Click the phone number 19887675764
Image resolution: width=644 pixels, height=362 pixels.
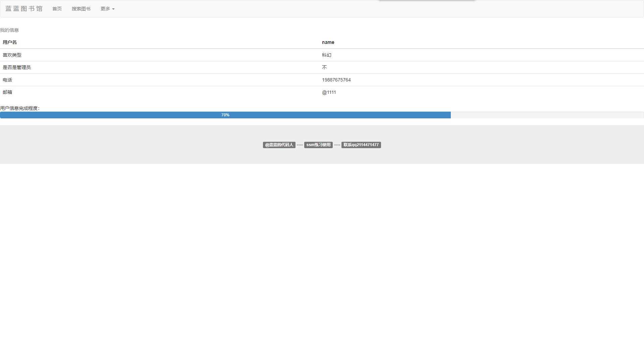click(336, 80)
